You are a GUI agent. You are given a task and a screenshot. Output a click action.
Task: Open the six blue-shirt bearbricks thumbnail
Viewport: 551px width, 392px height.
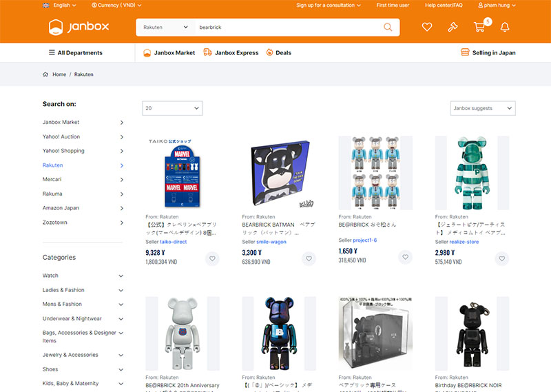coord(375,173)
